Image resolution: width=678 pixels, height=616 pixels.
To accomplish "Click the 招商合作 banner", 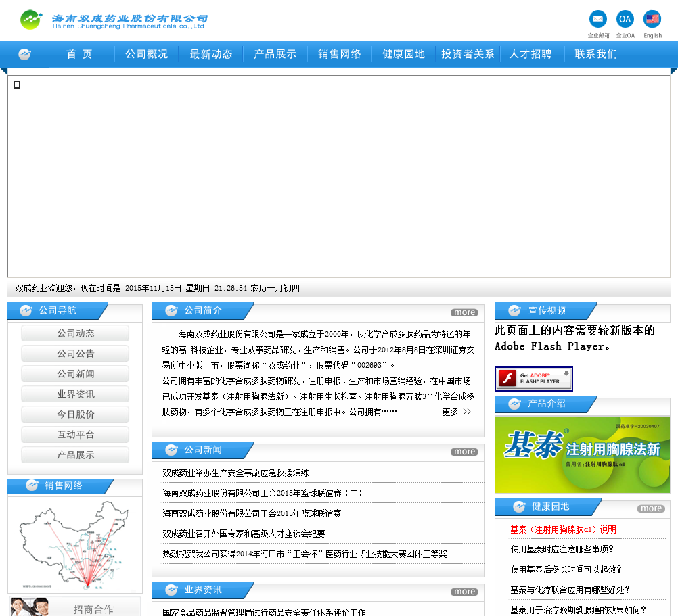I will click(74, 607).
